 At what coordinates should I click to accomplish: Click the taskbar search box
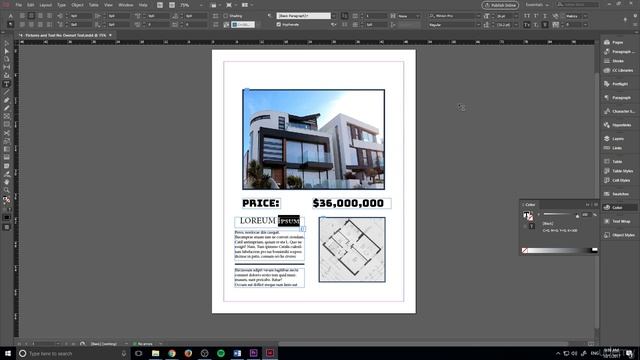[x=73, y=353]
